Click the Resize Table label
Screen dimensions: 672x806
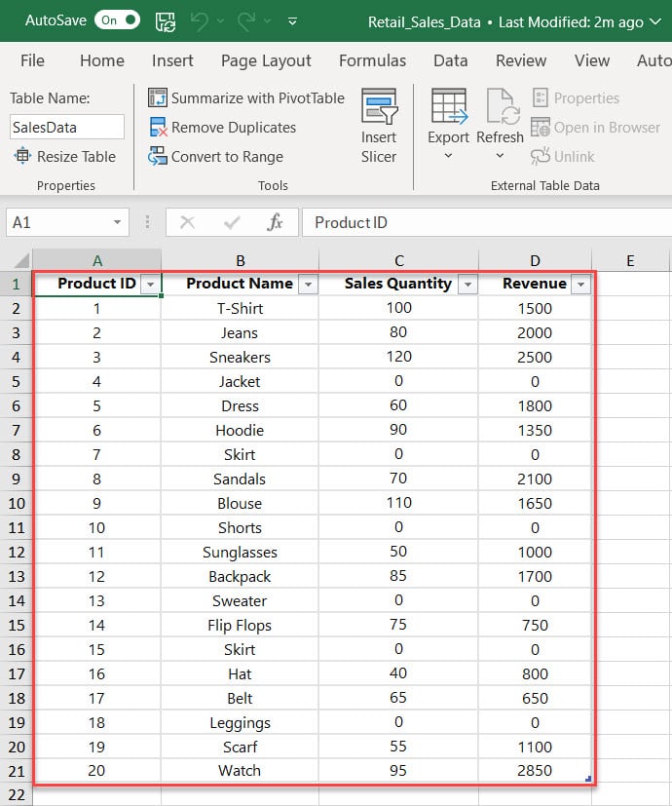coord(76,156)
